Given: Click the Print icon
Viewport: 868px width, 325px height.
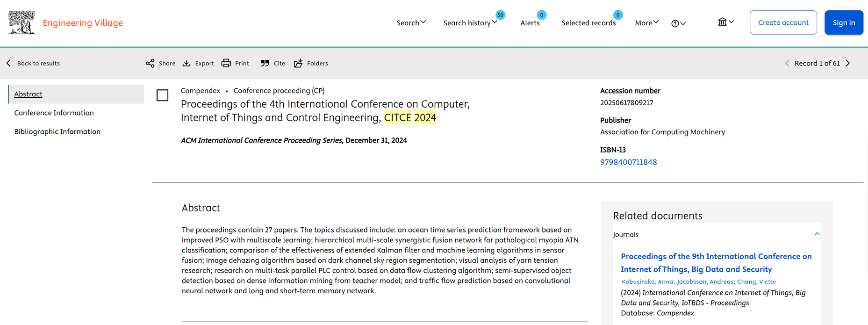Looking at the screenshot, I should tap(226, 63).
